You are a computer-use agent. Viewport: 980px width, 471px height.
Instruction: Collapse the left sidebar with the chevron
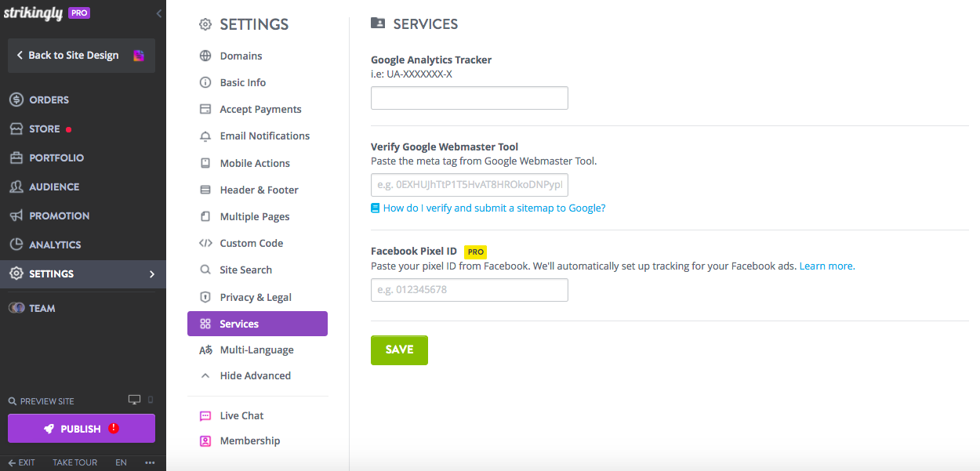158,13
